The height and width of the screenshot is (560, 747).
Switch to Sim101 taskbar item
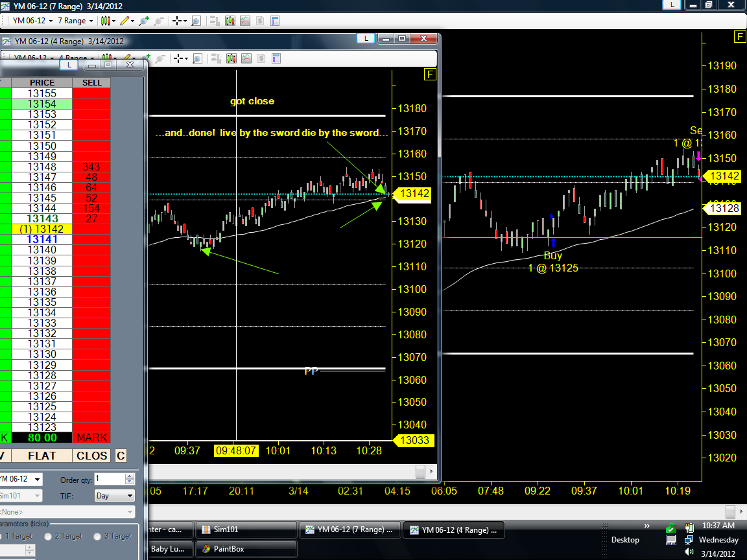point(246,530)
